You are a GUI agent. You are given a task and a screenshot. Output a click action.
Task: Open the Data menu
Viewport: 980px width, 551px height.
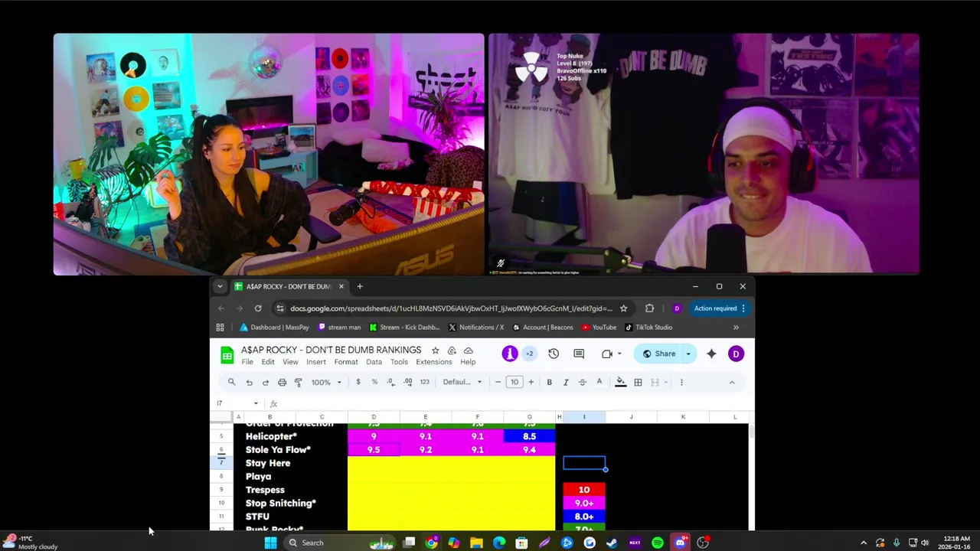click(x=374, y=362)
